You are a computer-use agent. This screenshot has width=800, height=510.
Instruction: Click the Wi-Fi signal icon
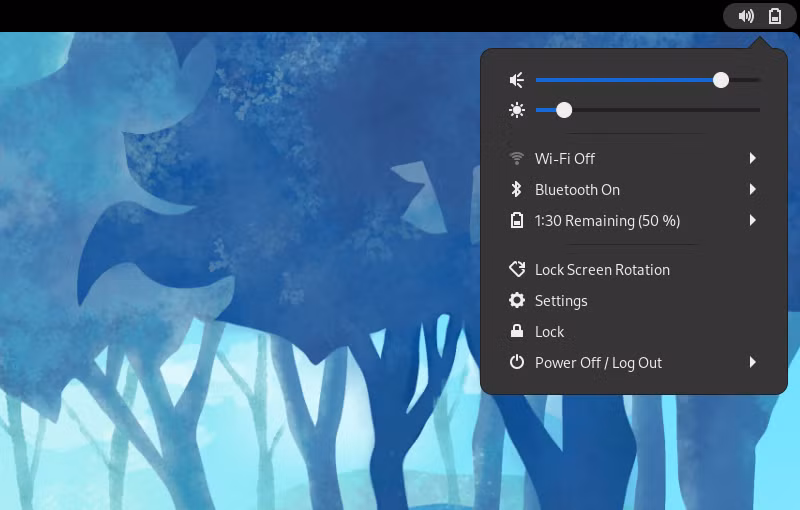coord(517,159)
